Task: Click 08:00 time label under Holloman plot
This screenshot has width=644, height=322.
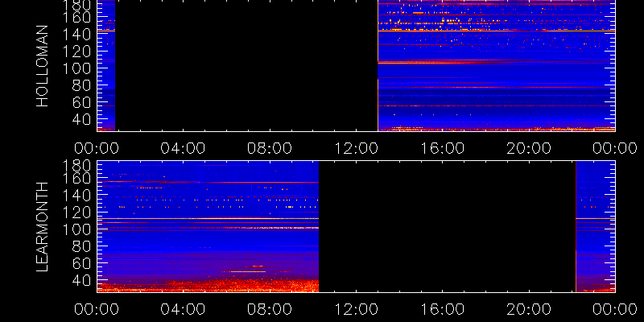Action: point(270,148)
